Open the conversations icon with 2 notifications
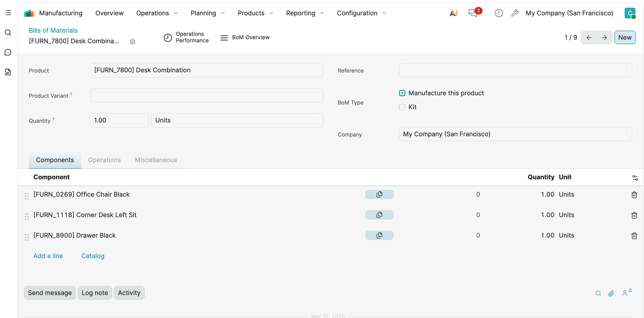The height and width of the screenshot is (318, 644). coord(473,13)
